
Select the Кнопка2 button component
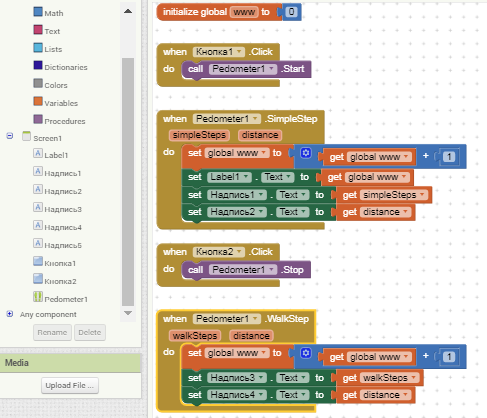(x=55, y=280)
